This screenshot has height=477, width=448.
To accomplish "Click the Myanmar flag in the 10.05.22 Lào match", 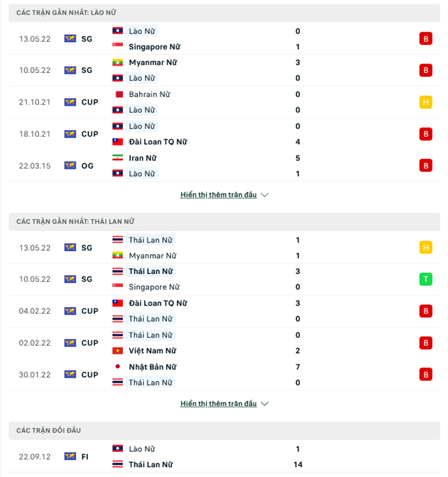I will 118,63.
